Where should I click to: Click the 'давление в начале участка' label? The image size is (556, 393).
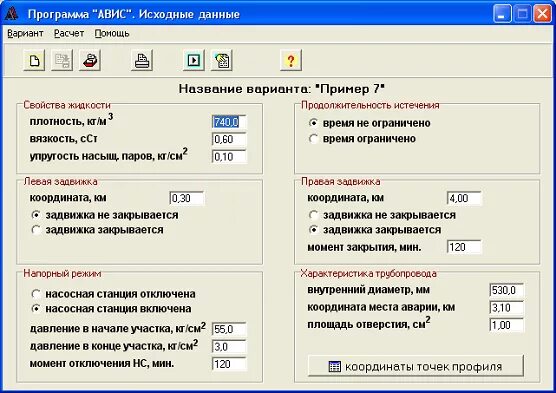coord(117,327)
